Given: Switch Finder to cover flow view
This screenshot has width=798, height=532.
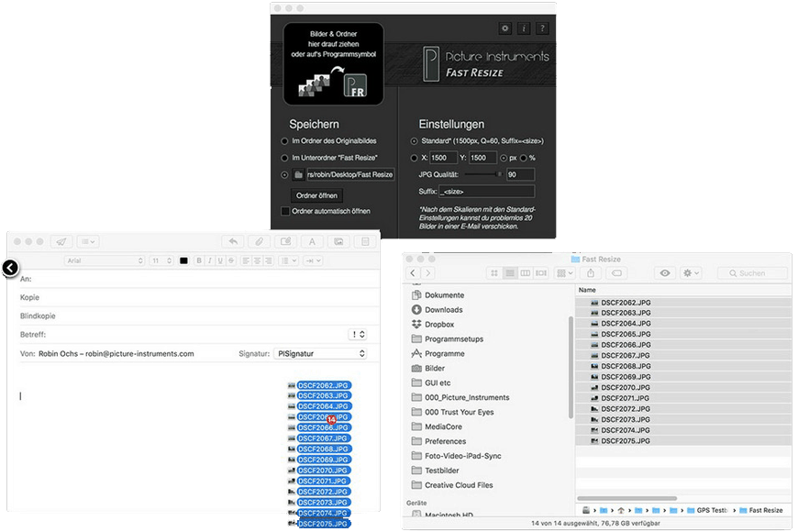Looking at the screenshot, I should [x=541, y=273].
